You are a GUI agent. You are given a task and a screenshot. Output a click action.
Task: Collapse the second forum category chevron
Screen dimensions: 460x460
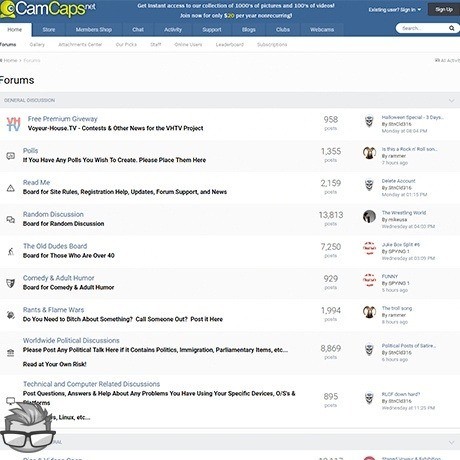point(451,442)
